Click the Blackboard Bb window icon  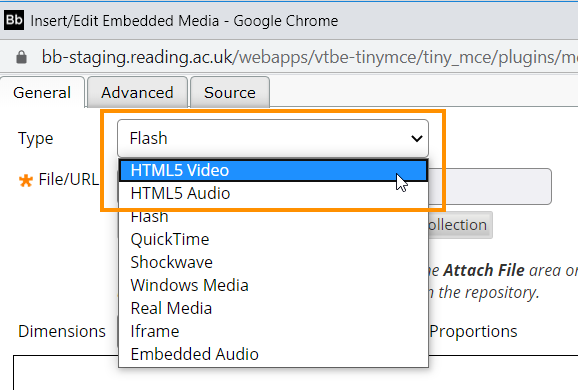point(14,20)
